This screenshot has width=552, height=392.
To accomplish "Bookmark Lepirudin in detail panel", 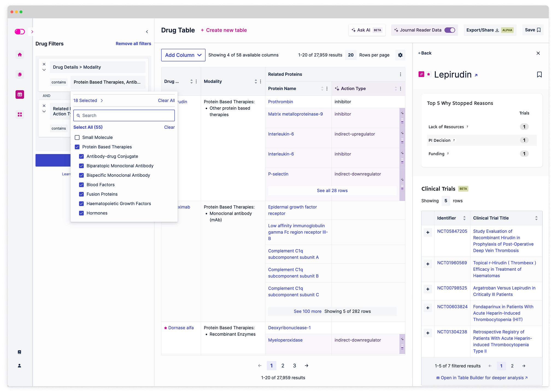I will 539,75.
